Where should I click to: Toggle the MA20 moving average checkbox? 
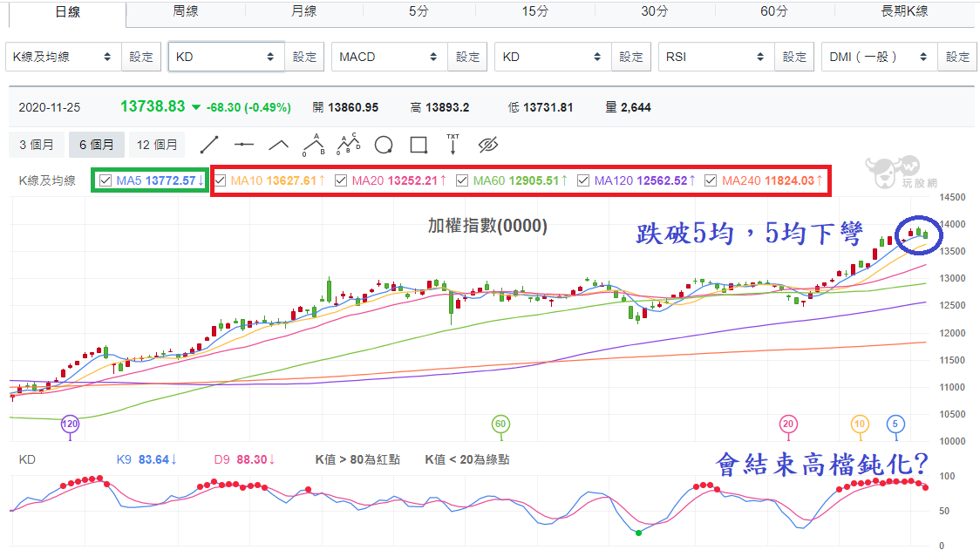click(341, 180)
